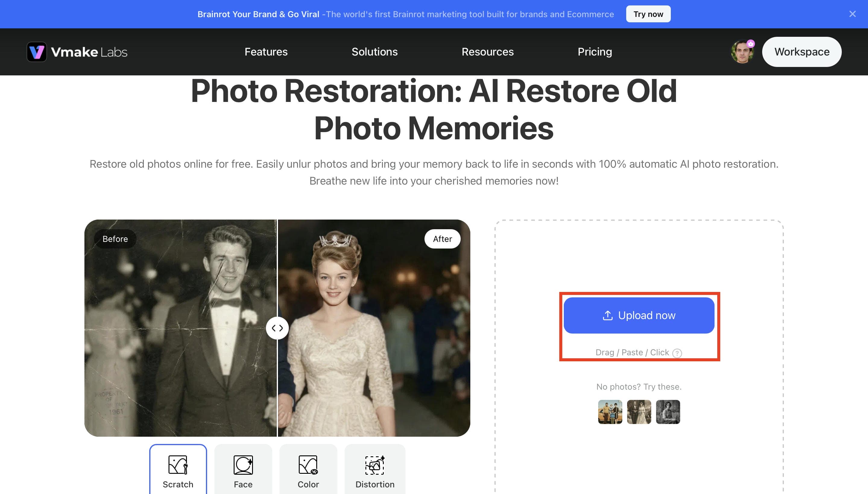868x494 pixels.
Task: Click the Workspace button
Action: (x=801, y=52)
